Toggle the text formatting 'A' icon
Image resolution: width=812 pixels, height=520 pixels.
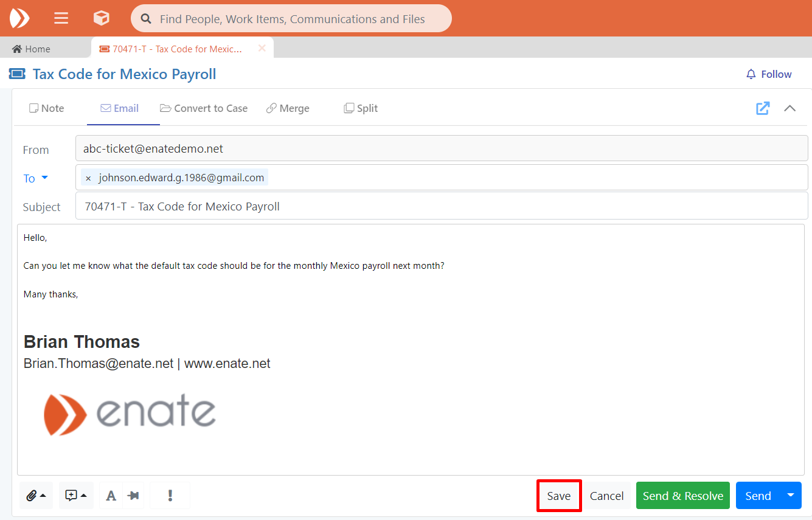point(111,496)
